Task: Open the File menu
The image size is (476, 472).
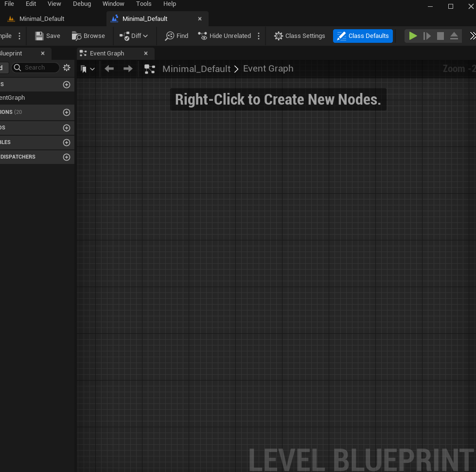Action: point(9,4)
